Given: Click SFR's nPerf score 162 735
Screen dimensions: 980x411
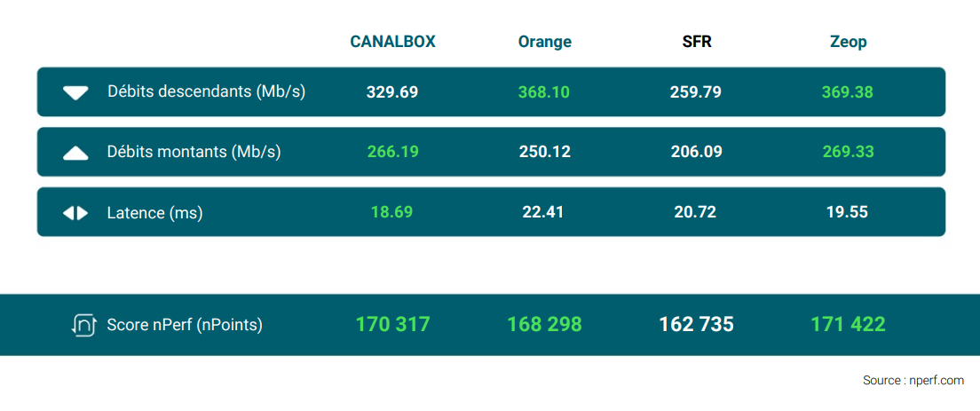Looking at the screenshot, I should (x=697, y=325).
